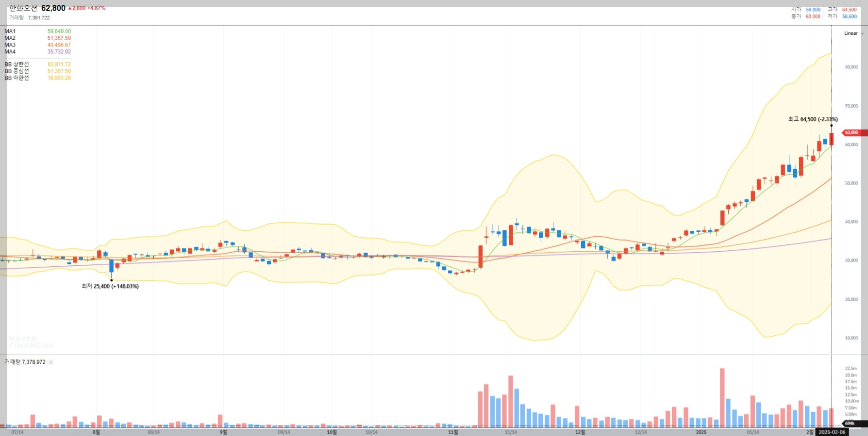
Task: Click the 22.5m volume axis label
Action: [851, 369]
